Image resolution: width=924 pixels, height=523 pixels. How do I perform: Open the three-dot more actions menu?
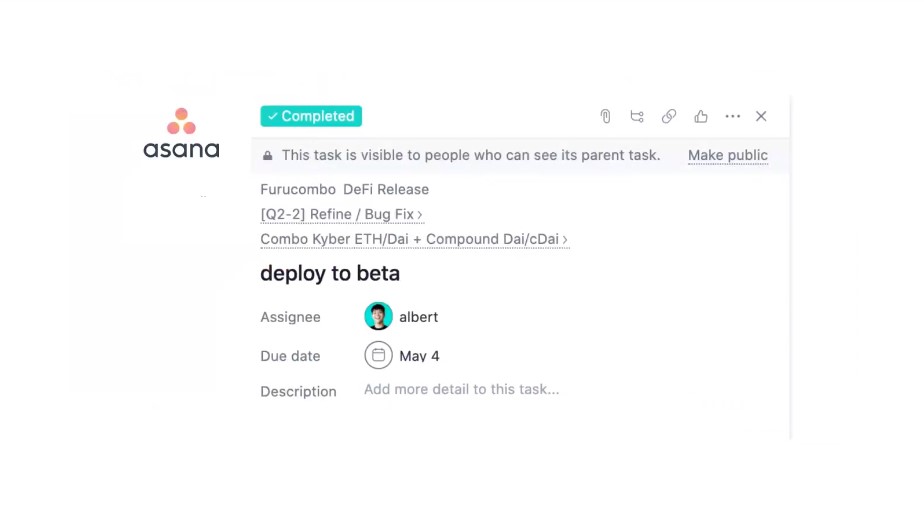[732, 116]
